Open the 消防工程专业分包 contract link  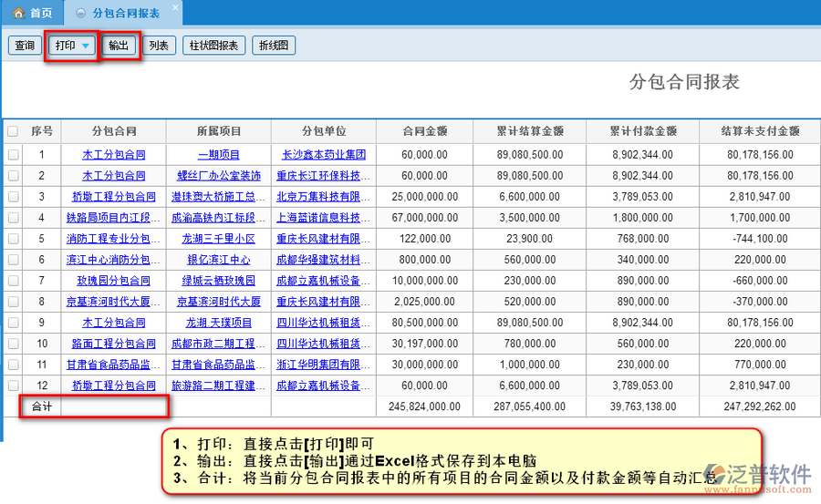click(x=113, y=239)
